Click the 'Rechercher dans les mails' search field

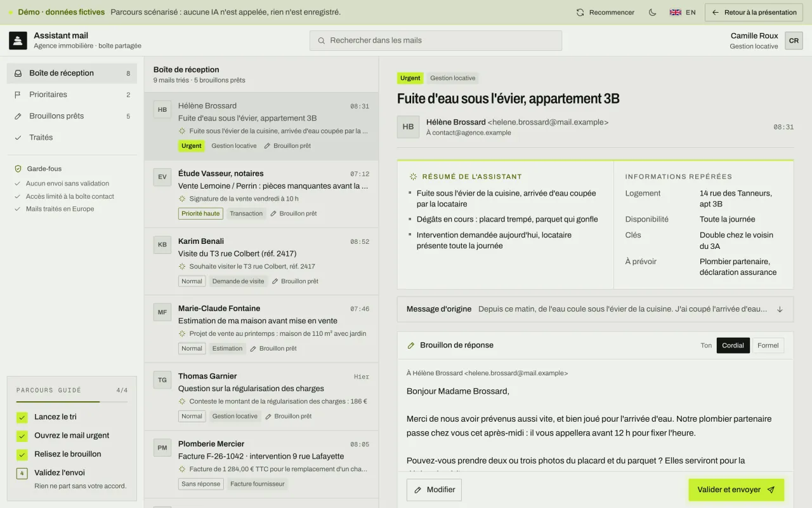(436, 41)
